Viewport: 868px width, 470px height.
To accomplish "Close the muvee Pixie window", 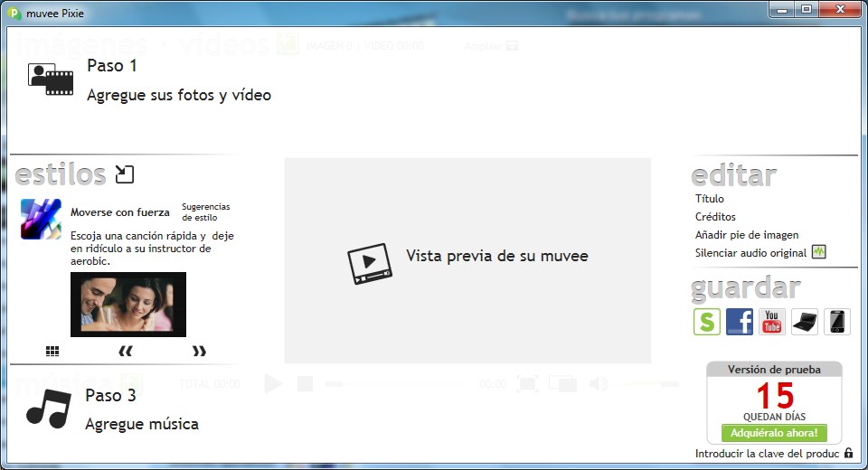I will click(840, 10).
